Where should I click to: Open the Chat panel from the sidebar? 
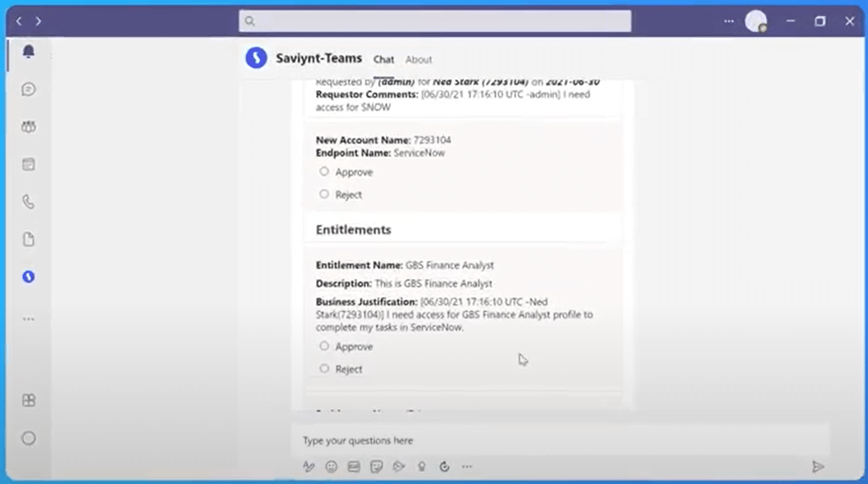pyautogui.click(x=28, y=89)
